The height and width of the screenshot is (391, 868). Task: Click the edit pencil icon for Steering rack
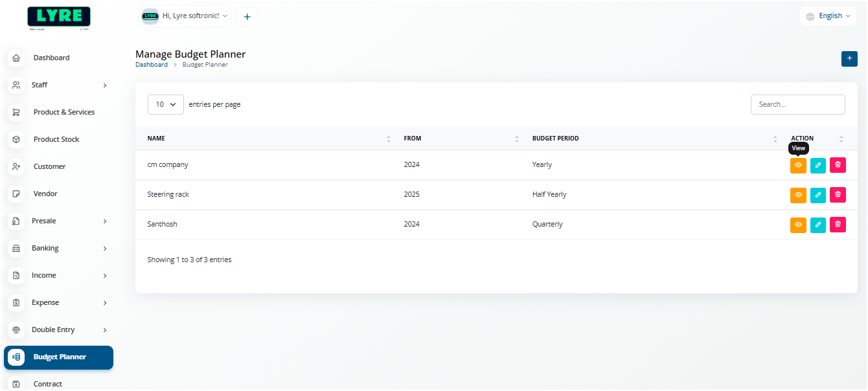pos(818,195)
